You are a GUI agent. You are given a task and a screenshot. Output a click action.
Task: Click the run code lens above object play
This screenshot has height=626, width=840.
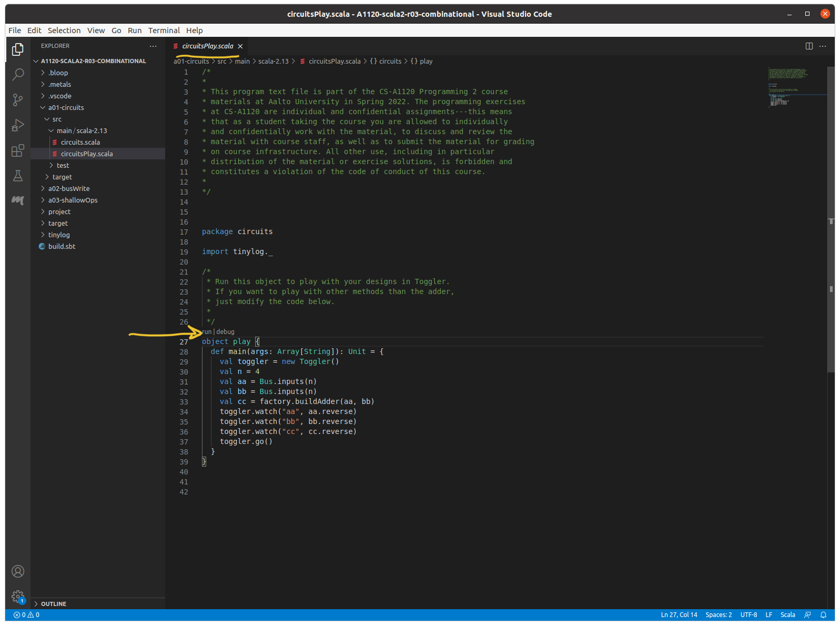pyautogui.click(x=207, y=332)
